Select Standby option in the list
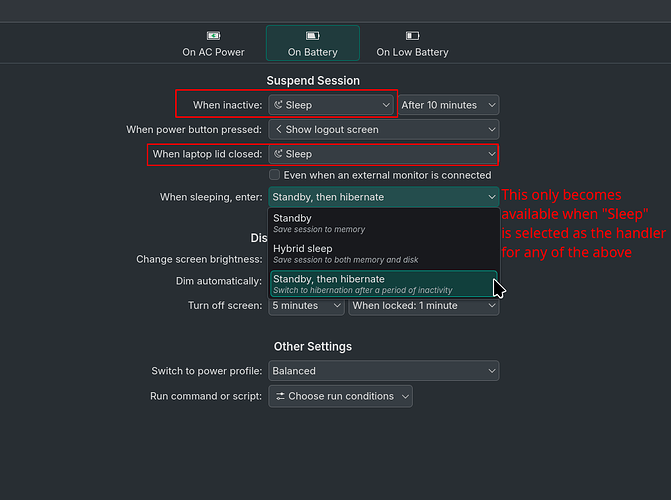This screenshot has width=671, height=500. pos(383,223)
